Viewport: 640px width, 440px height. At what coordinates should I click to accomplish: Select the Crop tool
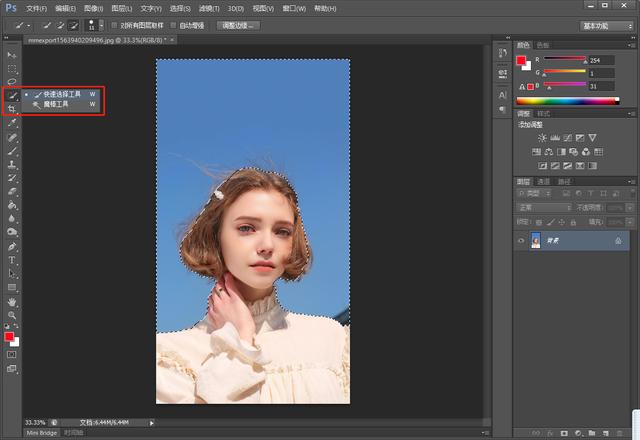tap(11, 109)
